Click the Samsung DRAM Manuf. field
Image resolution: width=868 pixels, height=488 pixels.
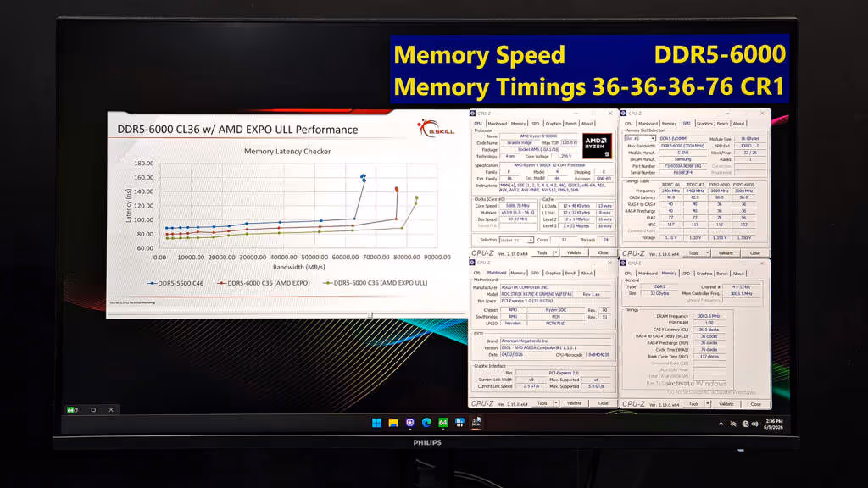point(683,159)
